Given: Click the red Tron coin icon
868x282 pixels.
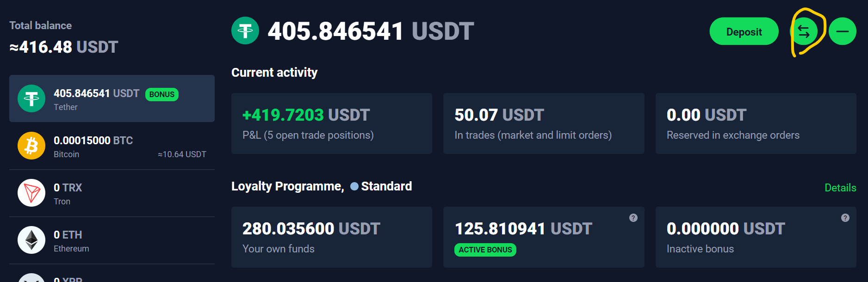Looking at the screenshot, I should [31, 193].
